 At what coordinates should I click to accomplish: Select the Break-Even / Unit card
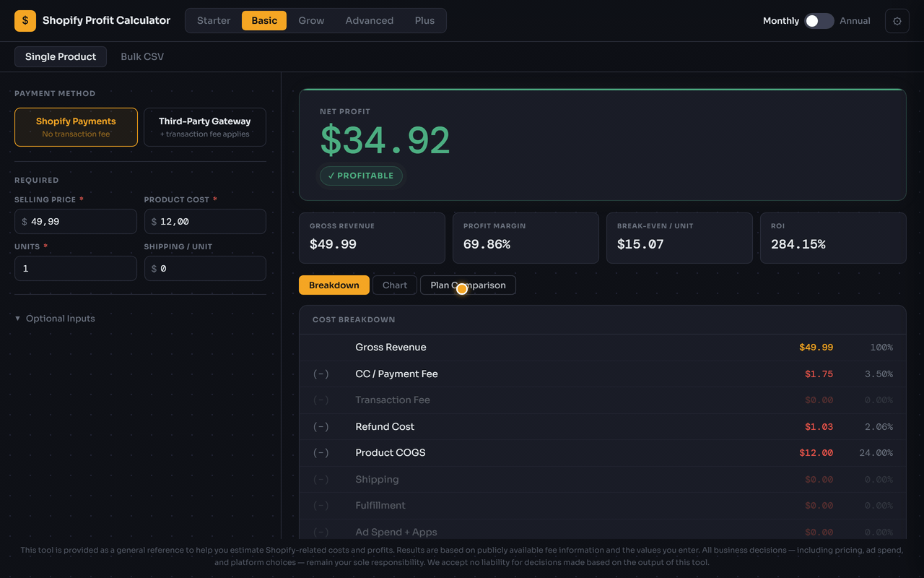679,238
